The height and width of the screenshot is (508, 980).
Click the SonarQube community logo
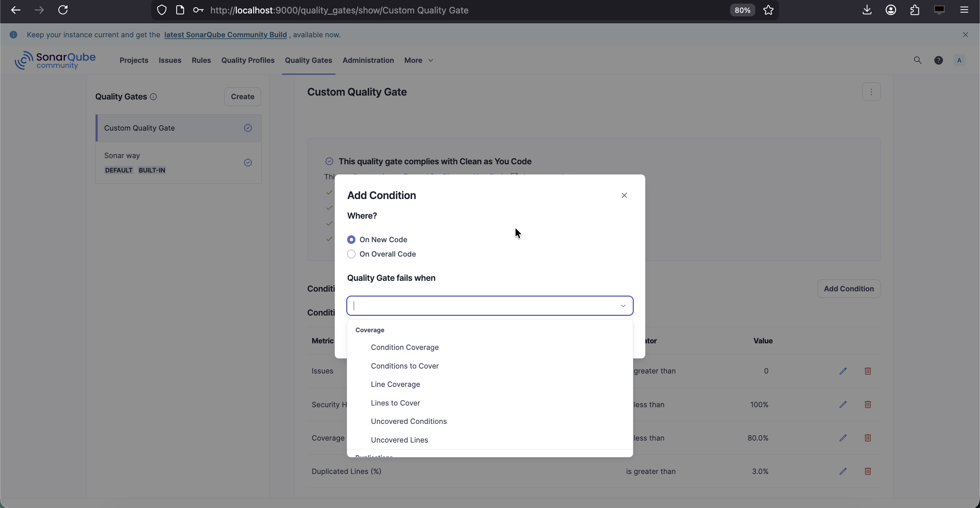pos(55,60)
